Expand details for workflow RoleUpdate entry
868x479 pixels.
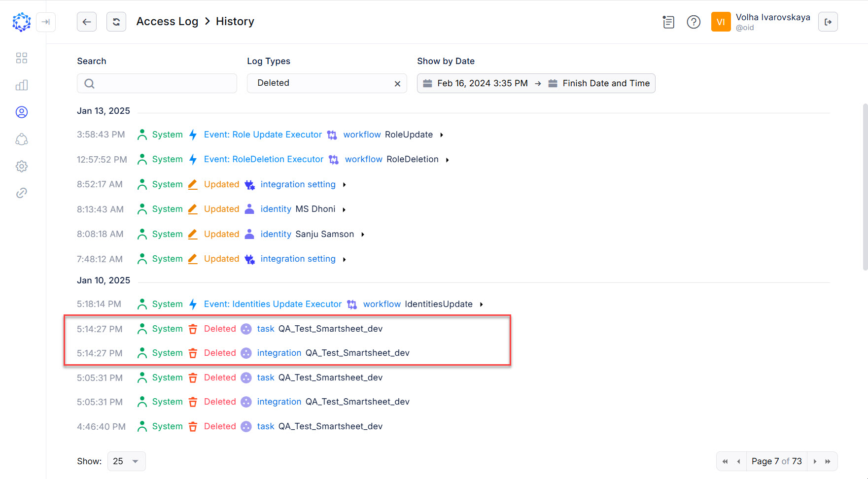441,134
